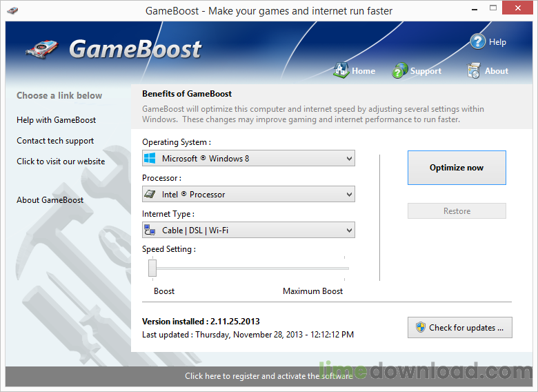Click the title bar application icon
538x392 pixels.
pyautogui.click(x=12, y=10)
